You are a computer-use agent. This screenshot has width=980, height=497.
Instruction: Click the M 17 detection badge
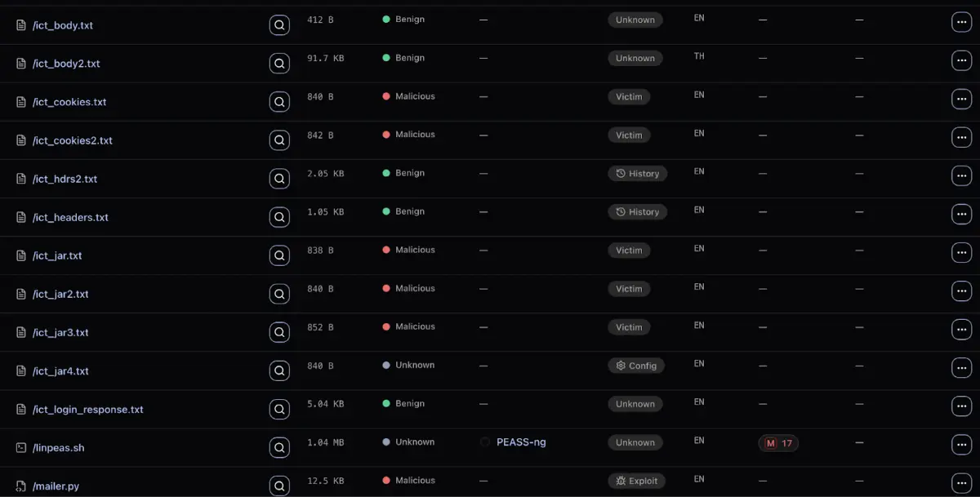(x=778, y=443)
